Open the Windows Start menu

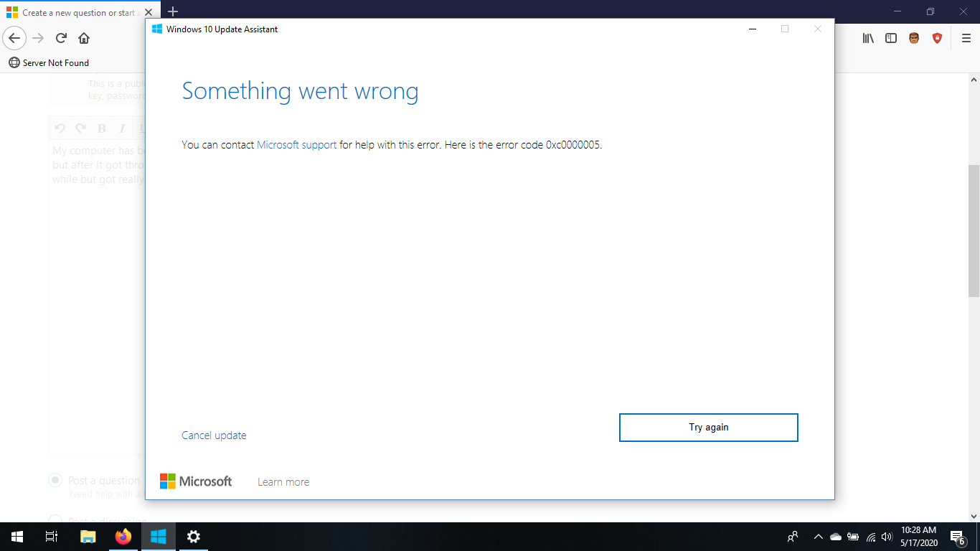tap(17, 537)
